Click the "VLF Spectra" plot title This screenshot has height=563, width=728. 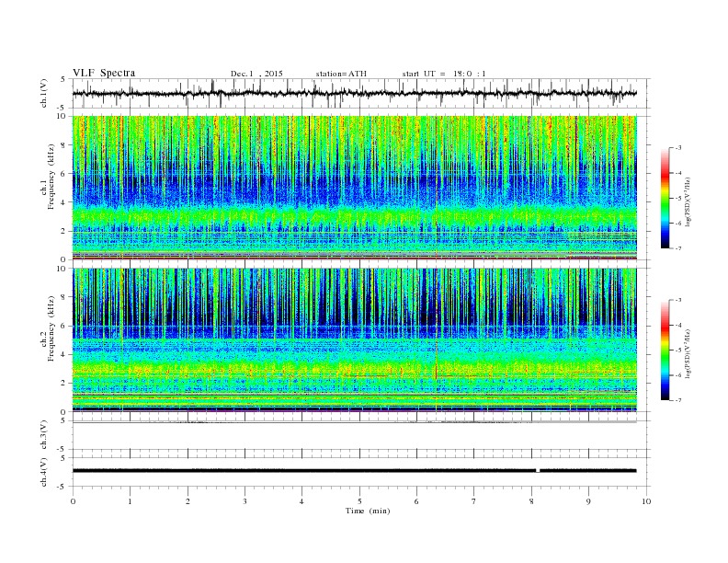point(104,73)
